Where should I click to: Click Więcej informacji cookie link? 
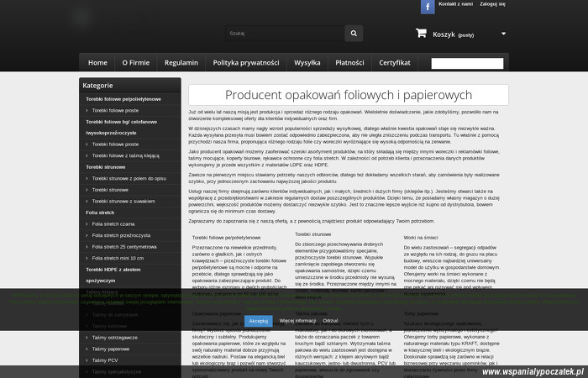coord(297,321)
